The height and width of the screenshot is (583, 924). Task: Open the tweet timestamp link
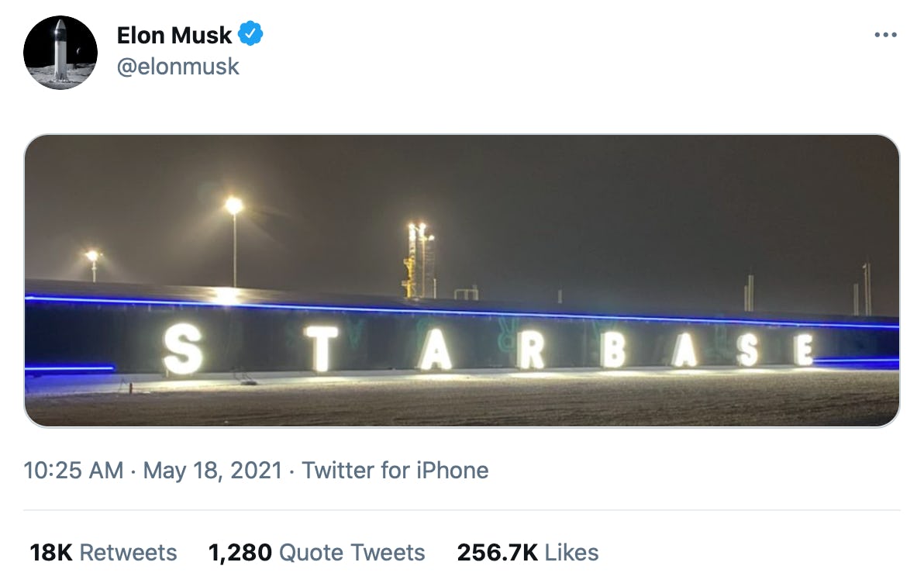click(74, 470)
